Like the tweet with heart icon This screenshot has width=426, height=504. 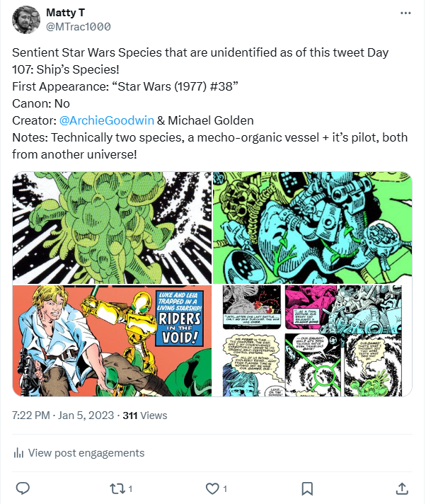212,488
